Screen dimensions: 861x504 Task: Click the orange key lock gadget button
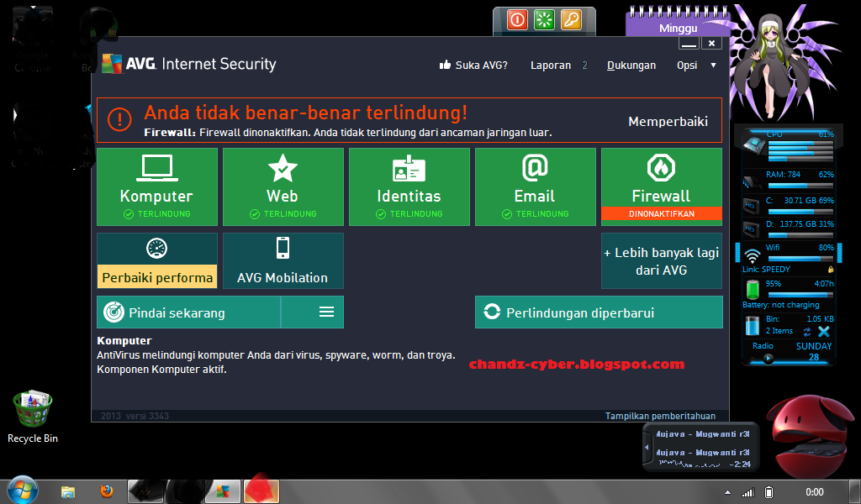571,20
